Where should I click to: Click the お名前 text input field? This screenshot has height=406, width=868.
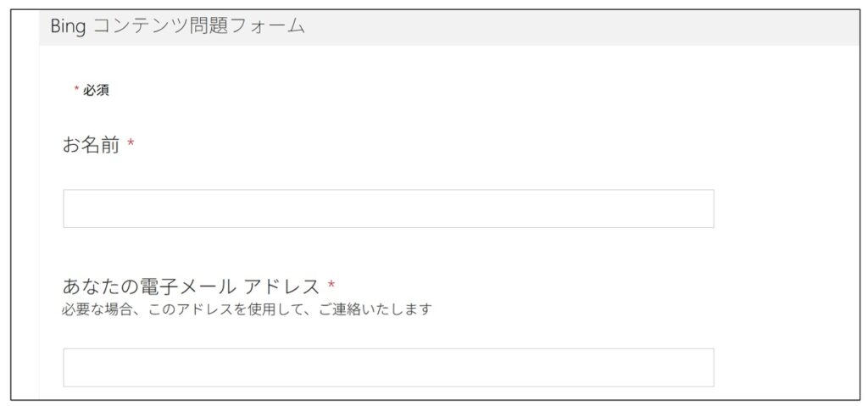pyautogui.click(x=388, y=209)
